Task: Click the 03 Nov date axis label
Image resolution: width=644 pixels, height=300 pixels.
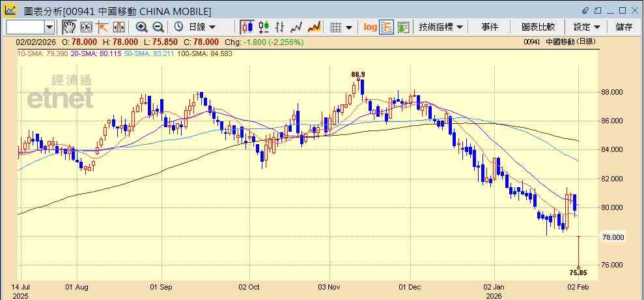Action: tap(329, 287)
